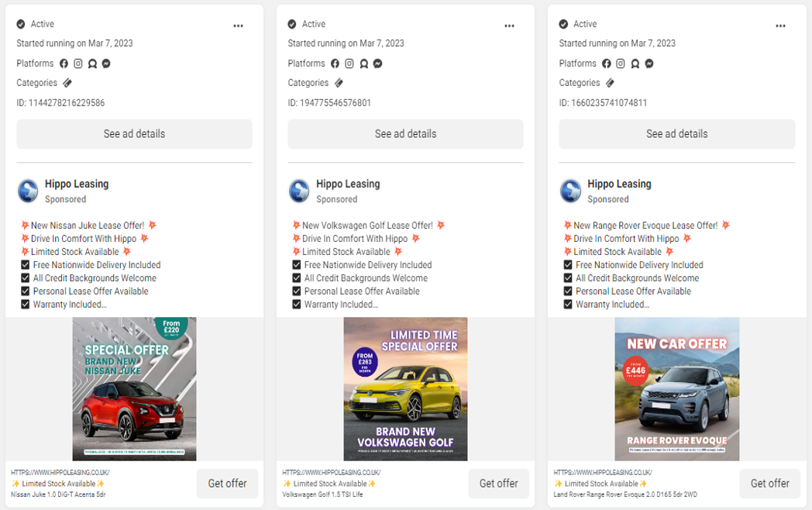Click the 'Sponsored' label on the Range Rover Evoque ad
Viewport: 812px width, 510px height.
pos(608,199)
